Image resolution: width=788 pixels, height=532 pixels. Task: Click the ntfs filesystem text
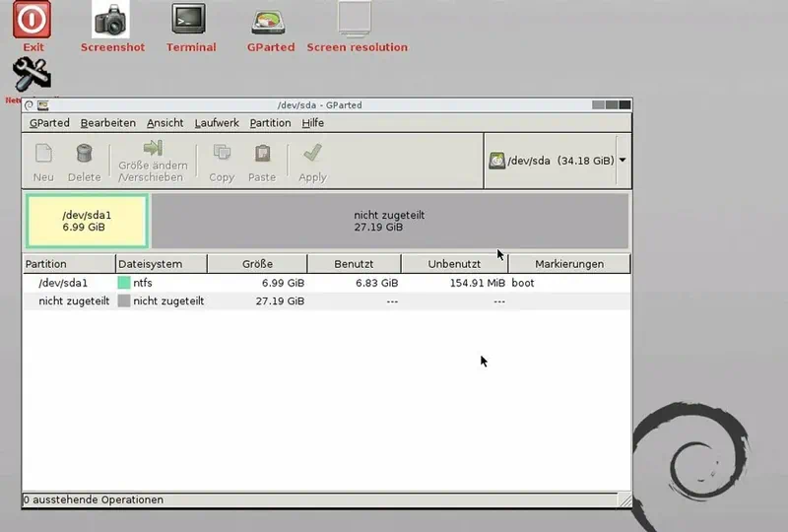click(143, 283)
